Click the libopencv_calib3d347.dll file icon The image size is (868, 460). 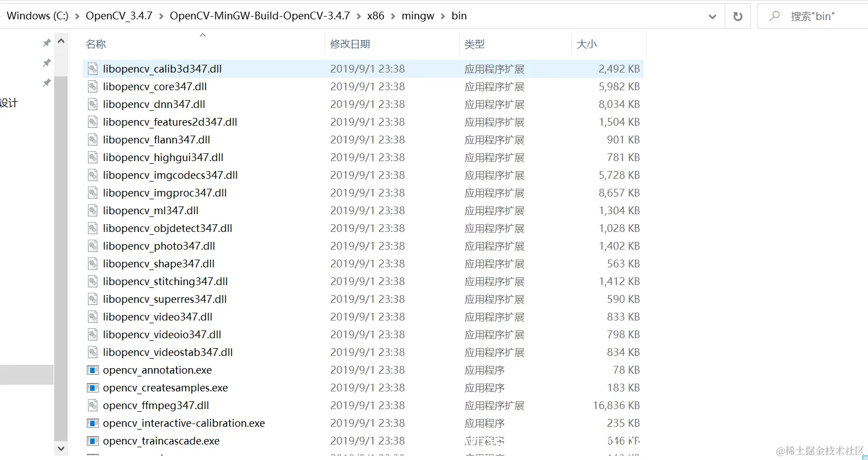click(x=93, y=69)
